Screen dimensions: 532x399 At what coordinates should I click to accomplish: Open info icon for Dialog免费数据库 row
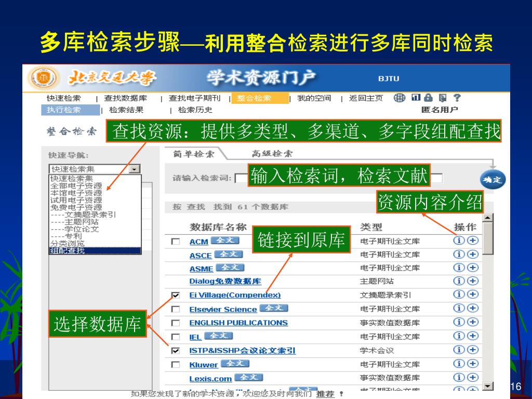459,281
